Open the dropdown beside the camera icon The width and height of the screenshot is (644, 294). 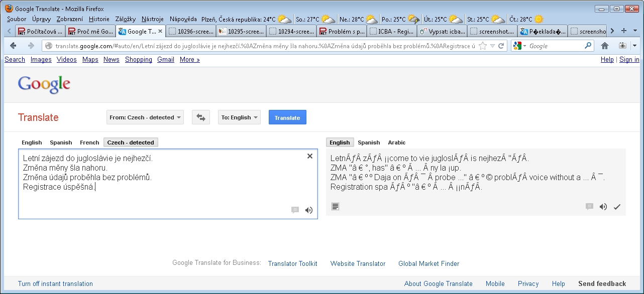tap(634, 46)
